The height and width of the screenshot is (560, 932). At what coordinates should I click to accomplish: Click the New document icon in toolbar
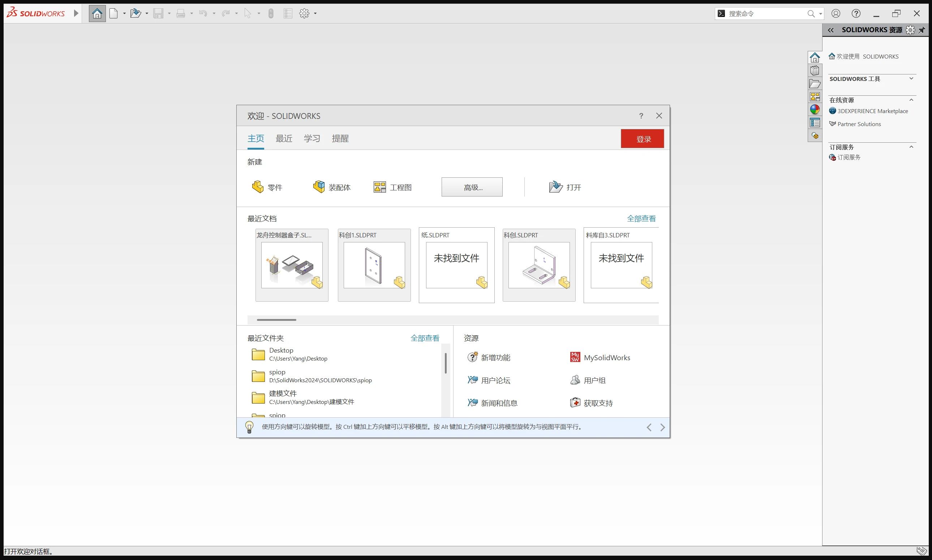pos(113,14)
